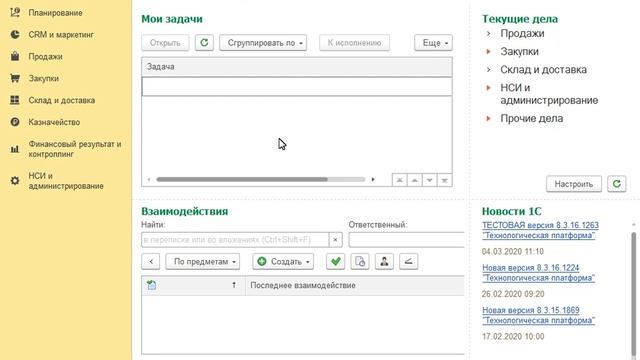Image resolution: width=640 pixels, height=360 pixels.
Task: Clear the Найти search field
Action: 335,240
